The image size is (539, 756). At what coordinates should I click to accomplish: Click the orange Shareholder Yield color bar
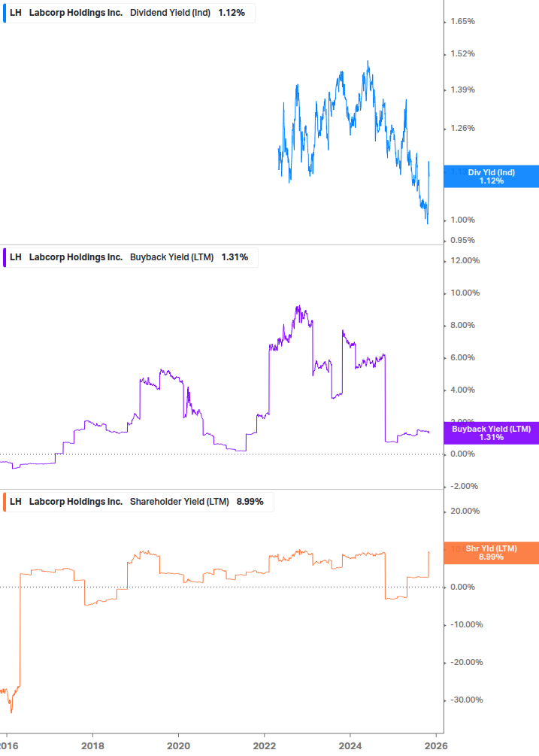click(x=5, y=502)
